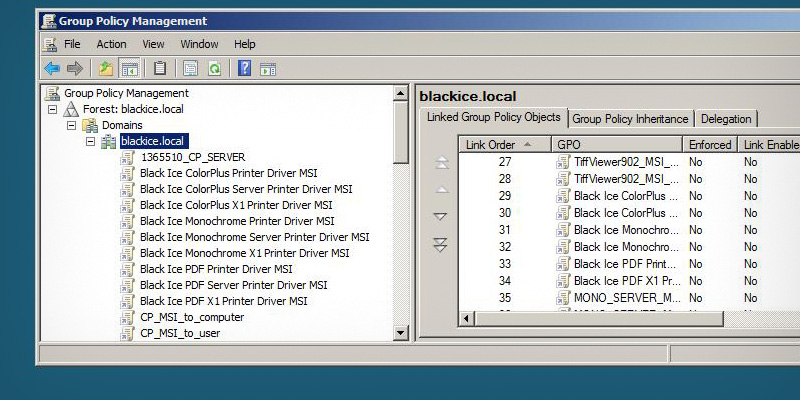This screenshot has height=400, width=800.
Task: Open Help with the blue question mark icon
Action: [244, 69]
